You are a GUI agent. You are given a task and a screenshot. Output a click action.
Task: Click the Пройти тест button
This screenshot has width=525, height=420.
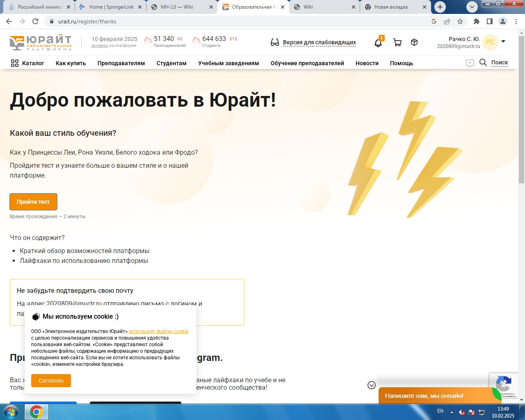pyautogui.click(x=33, y=202)
